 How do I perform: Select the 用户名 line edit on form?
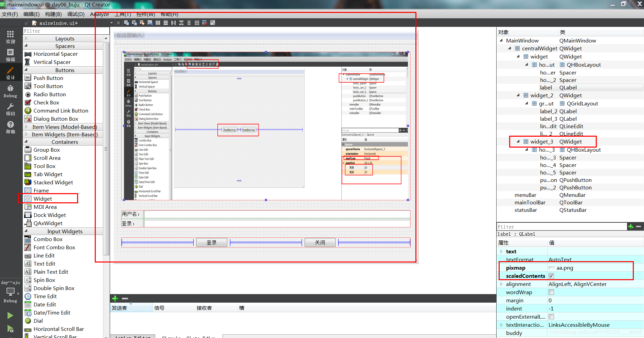coord(277,214)
